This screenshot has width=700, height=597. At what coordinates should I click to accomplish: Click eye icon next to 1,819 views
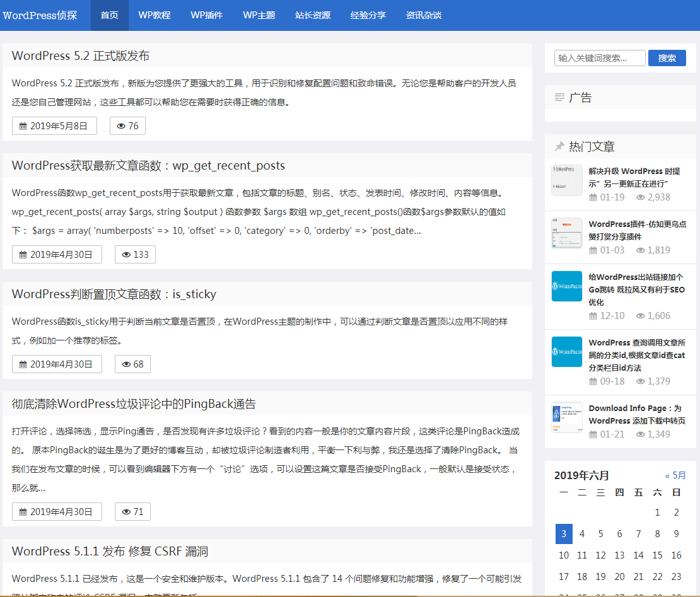tap(641, 250)
